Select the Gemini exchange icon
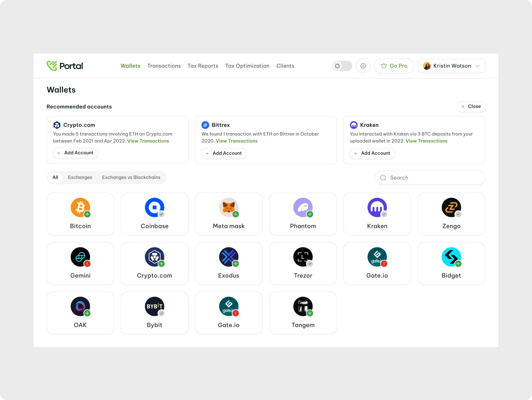This screenshot has height=400, width=532. click(x=80, y=257)
